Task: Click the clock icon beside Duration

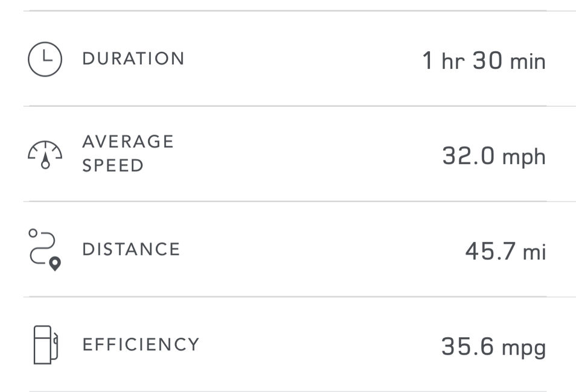Action: pyautogui.click(x=45, y=59)
